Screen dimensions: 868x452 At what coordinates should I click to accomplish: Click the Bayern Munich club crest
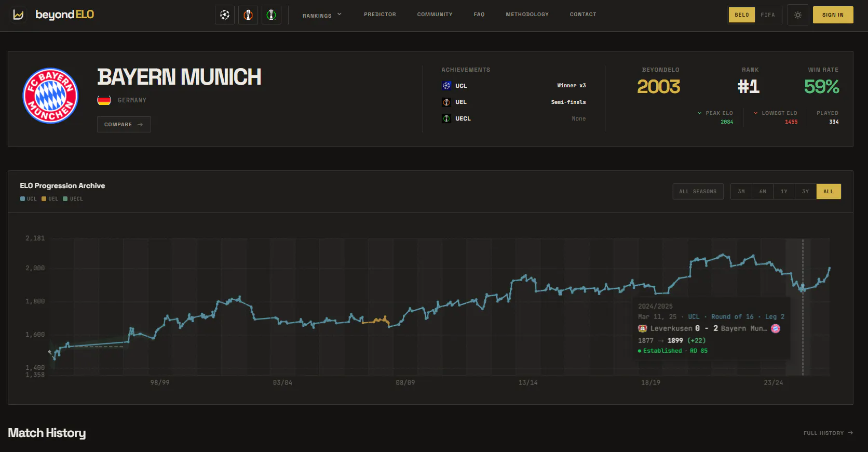tap(50, 96)
